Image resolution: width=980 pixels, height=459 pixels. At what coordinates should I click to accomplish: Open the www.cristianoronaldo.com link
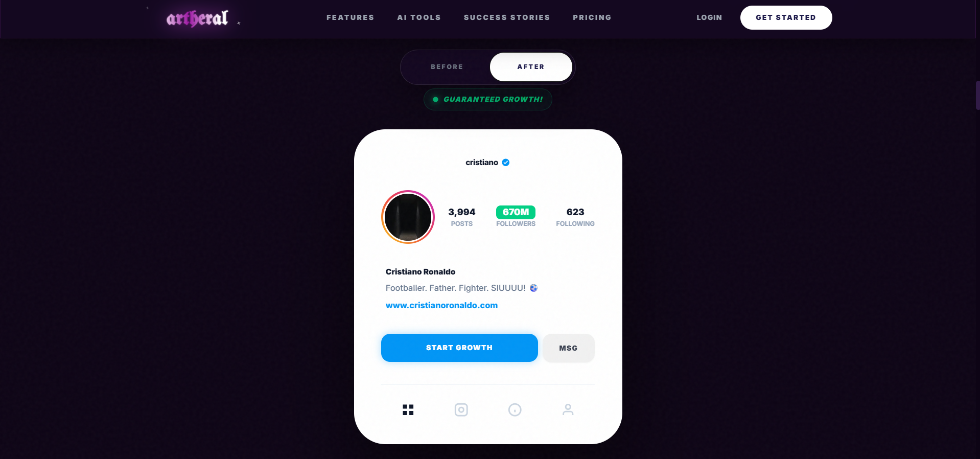pos(441,305)
